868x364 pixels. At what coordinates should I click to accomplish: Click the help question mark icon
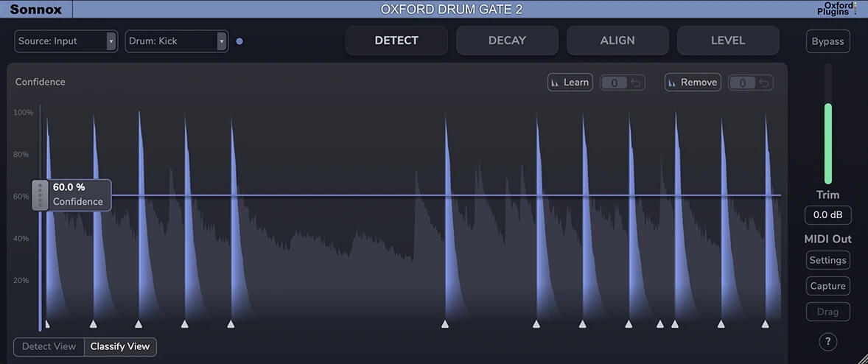point(827,342)
